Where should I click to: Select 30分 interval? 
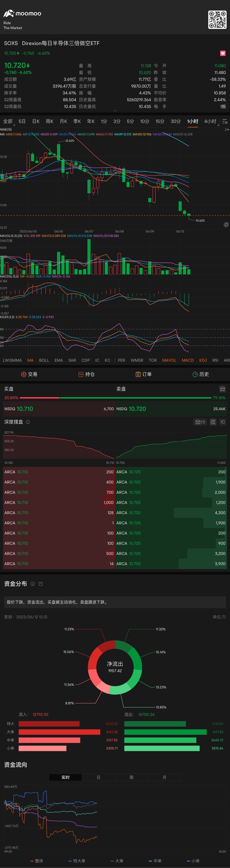[x=176, y=121]
